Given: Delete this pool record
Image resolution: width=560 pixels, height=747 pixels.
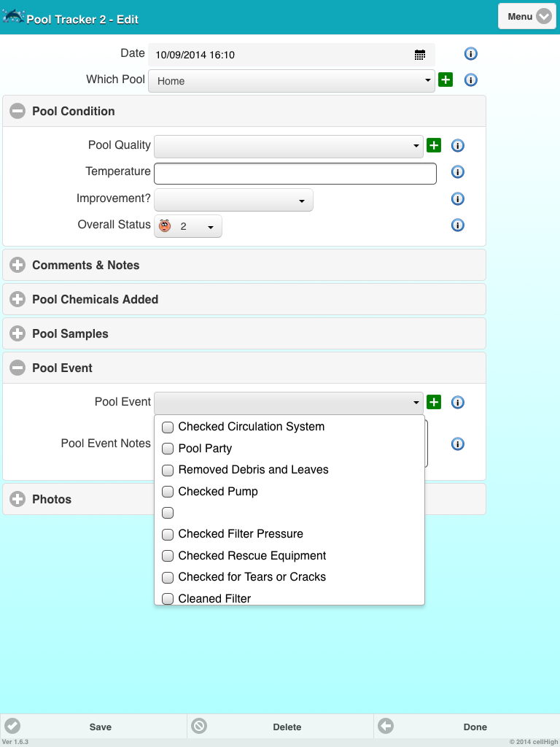Looking at the screenshot, I should tap(280, 727).
